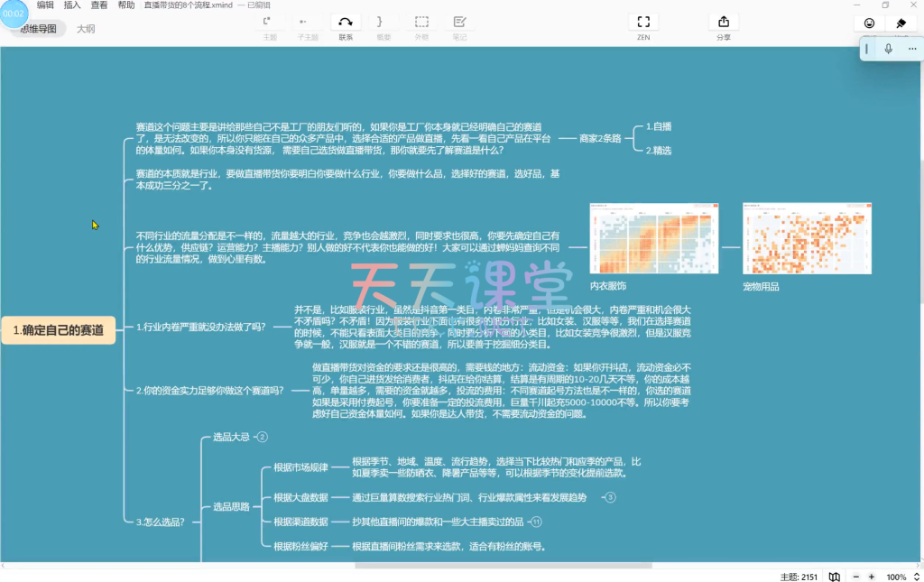Click the Boundary (外框) toolbar icon
924x582 pixels.
pyautogui.click(x=421, y=22)
